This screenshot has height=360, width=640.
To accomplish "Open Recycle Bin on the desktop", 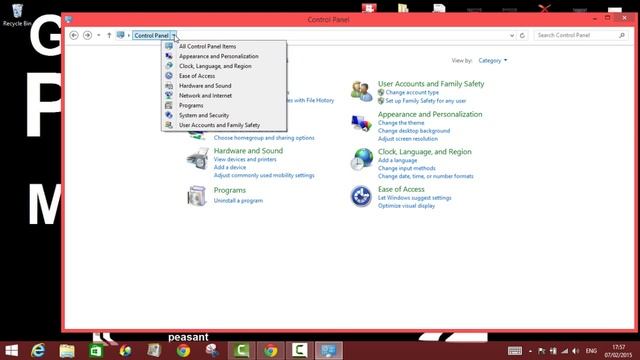I will [17, 15].
